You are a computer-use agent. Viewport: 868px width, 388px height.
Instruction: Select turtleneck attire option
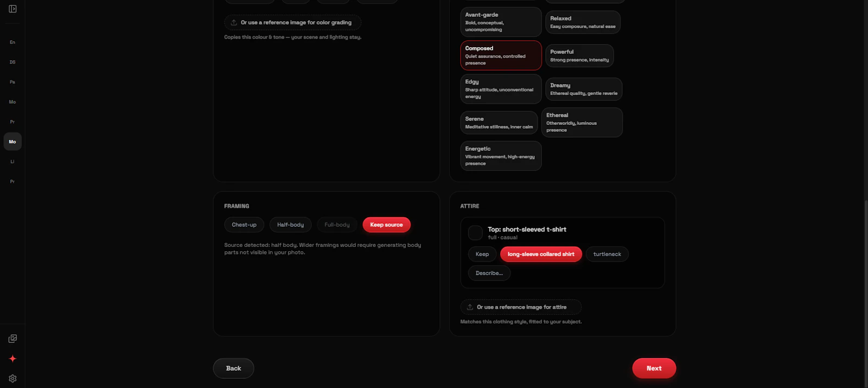coord(607,254)
